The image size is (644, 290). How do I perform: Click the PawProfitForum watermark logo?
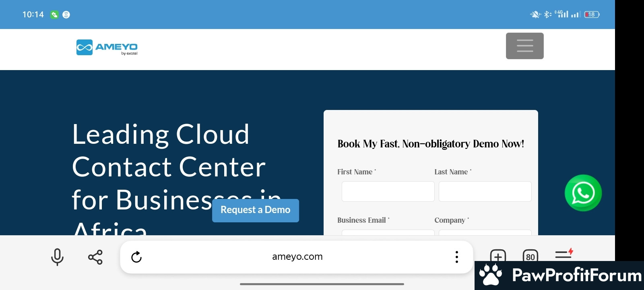pyautogui.click(x=559, y=275)
